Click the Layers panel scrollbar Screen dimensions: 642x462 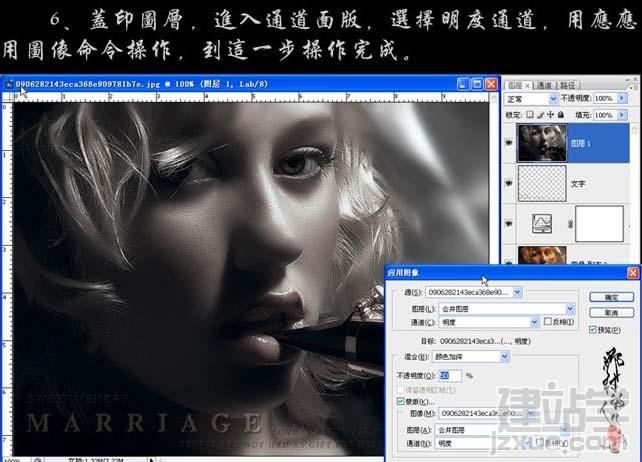[635, 192]
